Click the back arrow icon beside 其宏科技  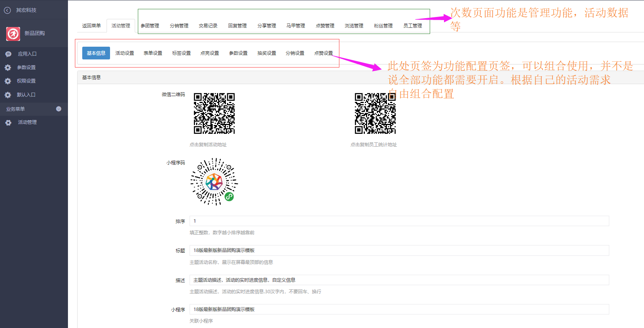(7, 10)
